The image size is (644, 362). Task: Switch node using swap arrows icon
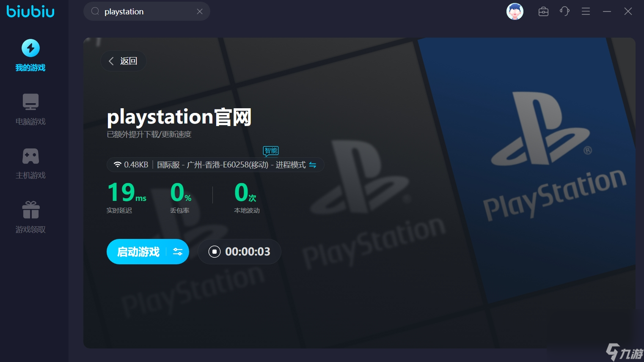pos(313,165)
